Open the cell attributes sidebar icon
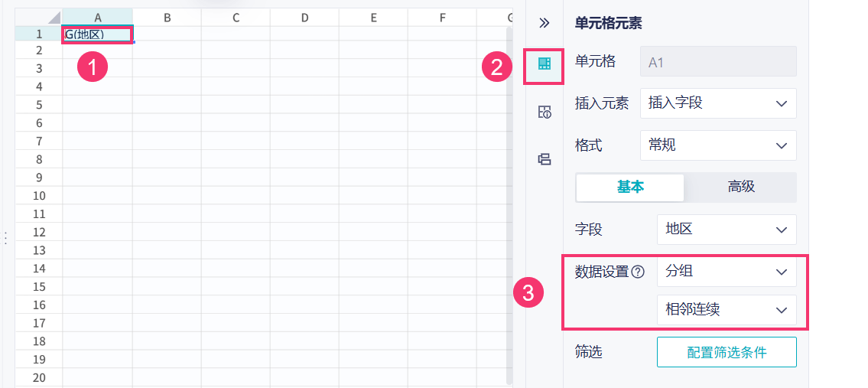Image resolution: width=868 pixels, height=388 pixels. (x=545, y=112)
